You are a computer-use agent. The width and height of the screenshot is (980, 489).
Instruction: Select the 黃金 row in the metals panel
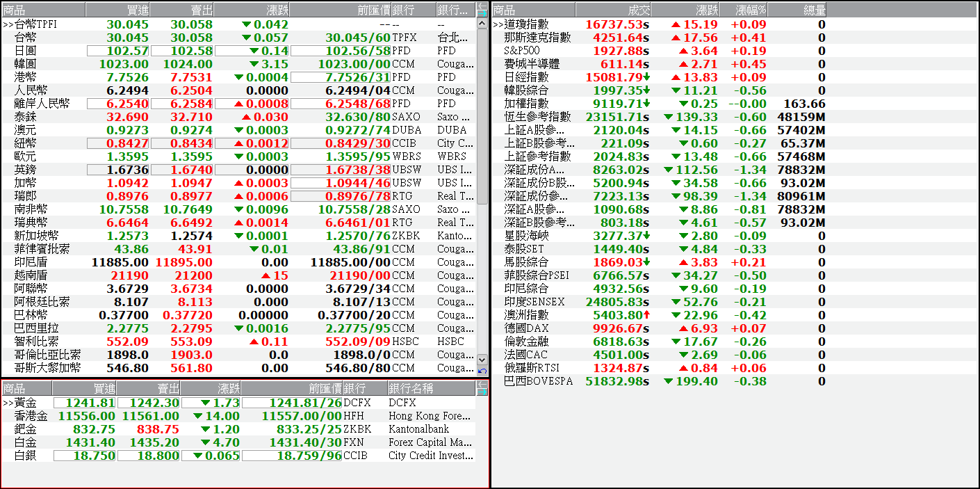coord(238,403)
